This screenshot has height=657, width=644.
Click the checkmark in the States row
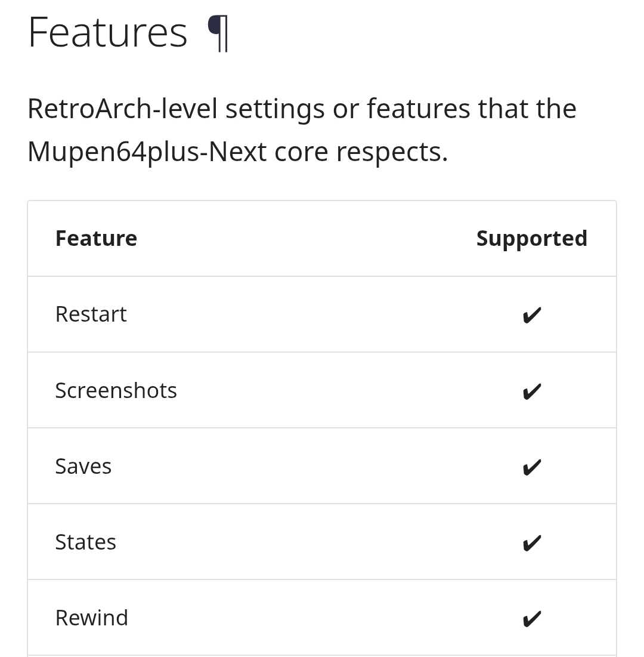tap(531, 542)
